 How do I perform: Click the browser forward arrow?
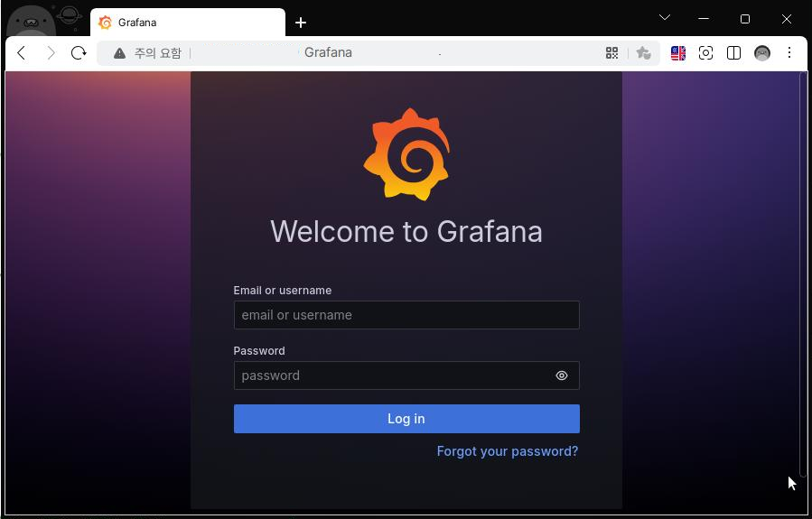51,52
